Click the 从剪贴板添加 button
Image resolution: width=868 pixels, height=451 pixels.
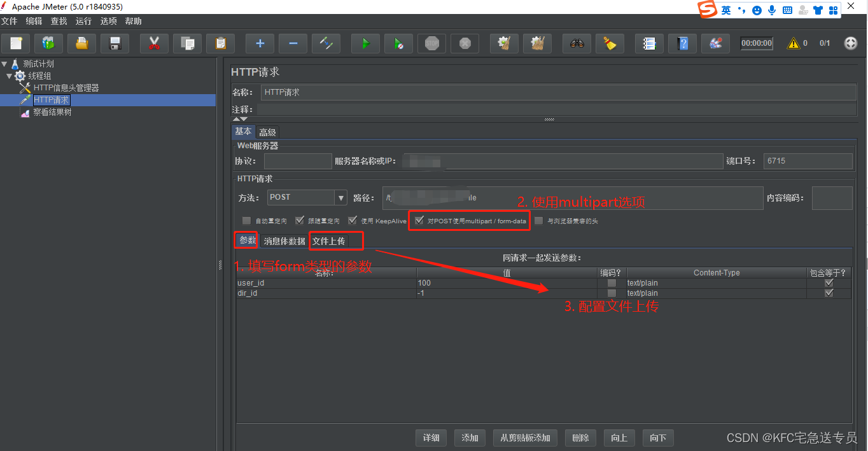[525, 438]
